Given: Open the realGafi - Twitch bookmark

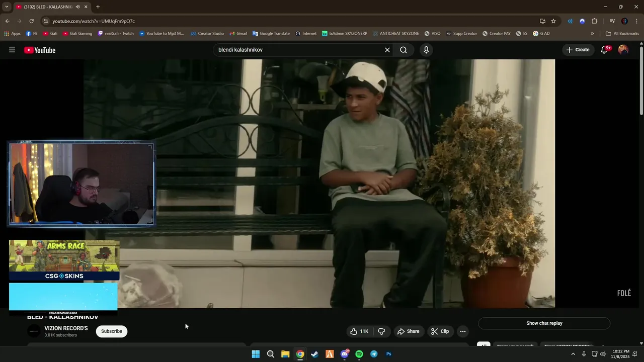Looking at the screenshot, I should (116, 34).
